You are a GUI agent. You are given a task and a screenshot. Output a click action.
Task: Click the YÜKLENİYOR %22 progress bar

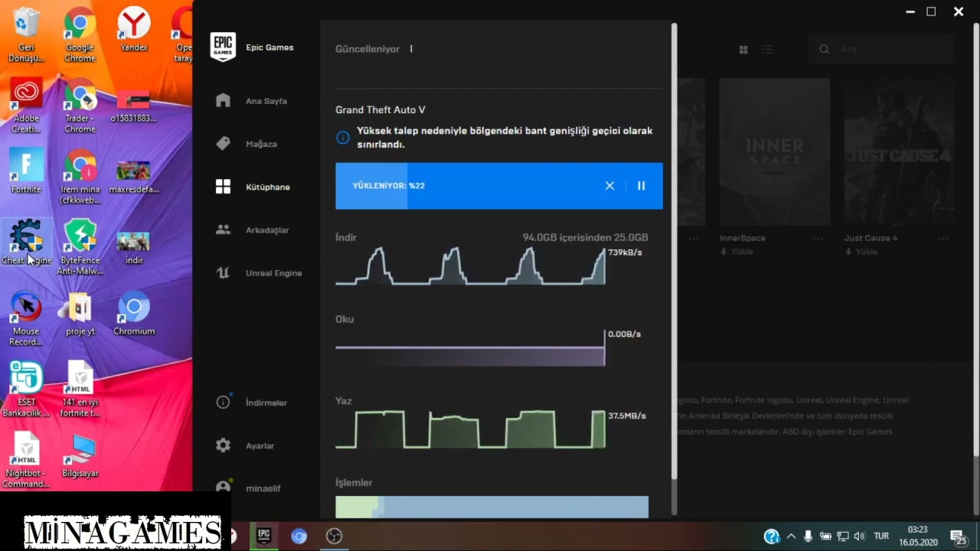tap(499, 186)
